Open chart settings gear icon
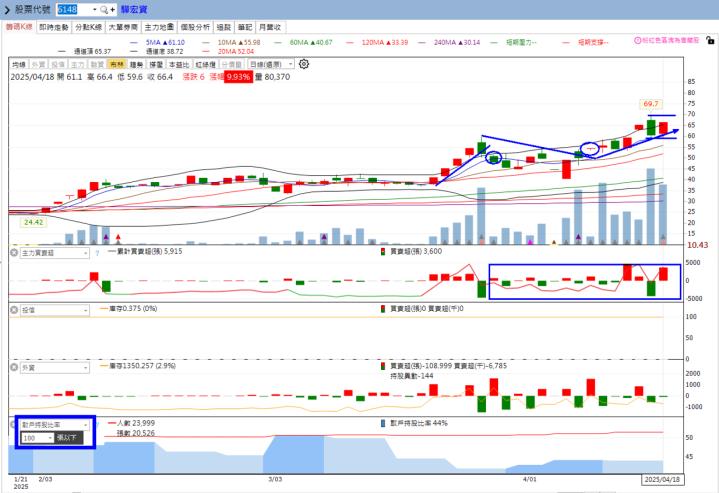Screen dimensions: 719x493 click(x=304, y=64)
